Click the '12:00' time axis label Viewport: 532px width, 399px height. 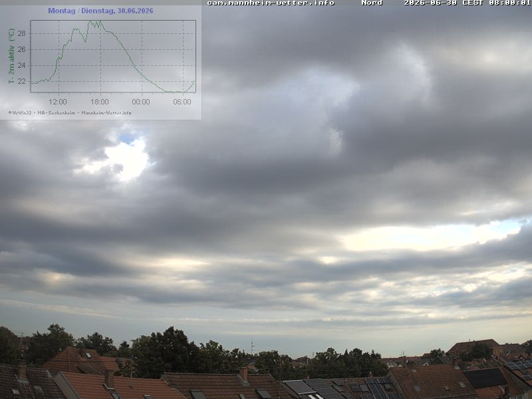pyautogui.click(x=58, y=102)
